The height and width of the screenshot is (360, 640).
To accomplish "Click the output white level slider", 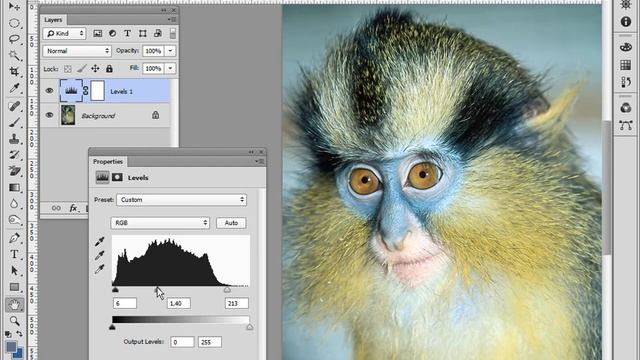I will tap(249, 327).
